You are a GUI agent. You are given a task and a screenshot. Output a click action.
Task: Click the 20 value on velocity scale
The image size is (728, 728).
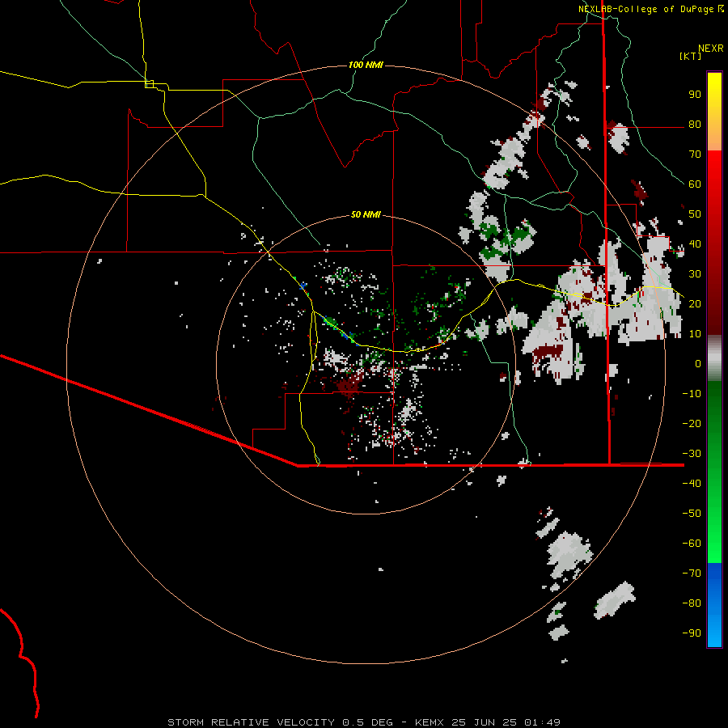point(695,303)
